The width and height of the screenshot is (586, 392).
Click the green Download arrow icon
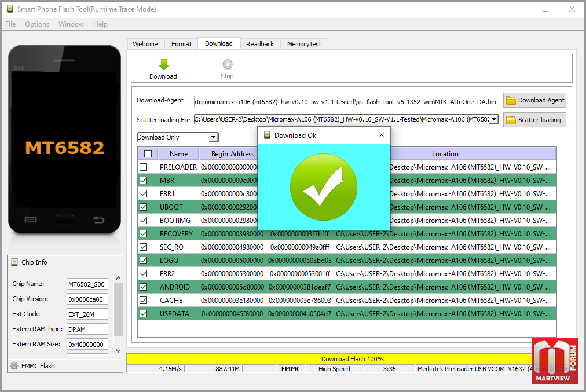pyautogui.click(x=164, y=65)
